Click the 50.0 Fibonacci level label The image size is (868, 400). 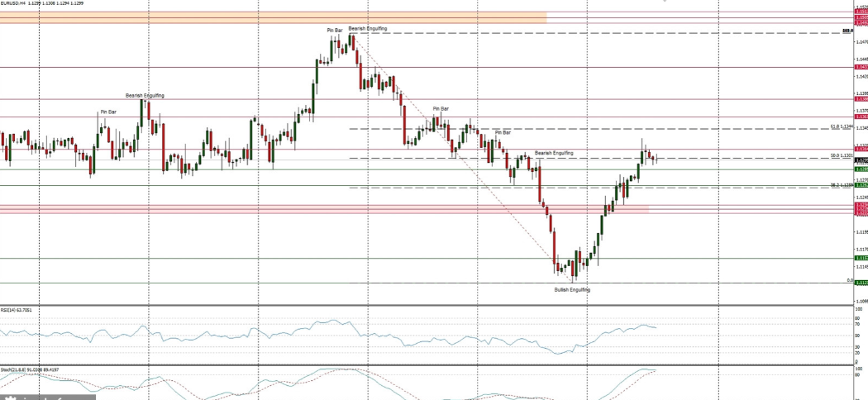(842, 155)
